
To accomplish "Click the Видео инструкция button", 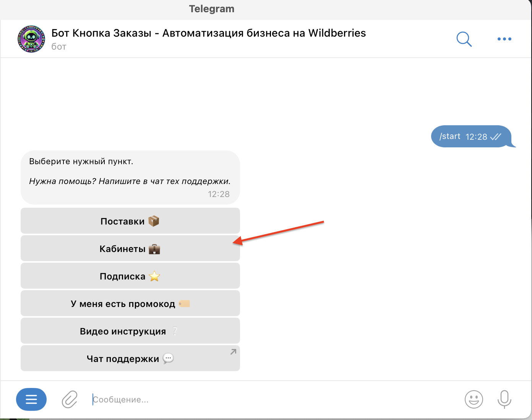I will point(130,331).
